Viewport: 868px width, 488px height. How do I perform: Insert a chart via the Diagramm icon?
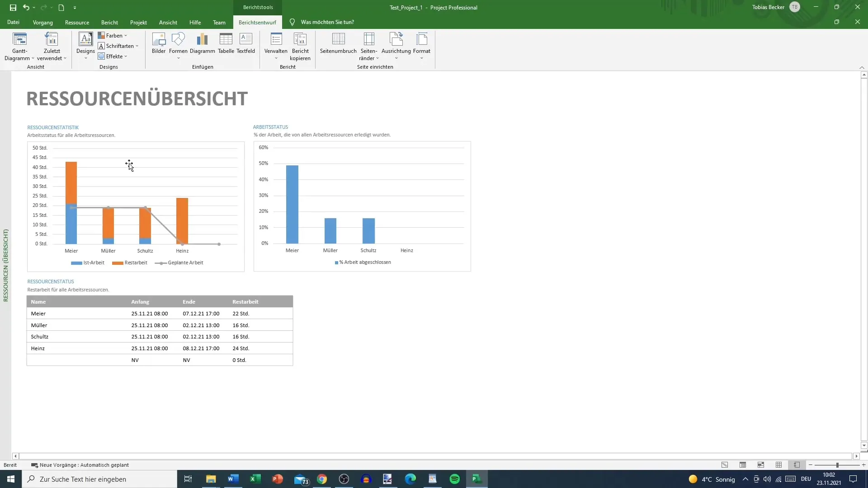pyautogui.click(x=202, y=40)
